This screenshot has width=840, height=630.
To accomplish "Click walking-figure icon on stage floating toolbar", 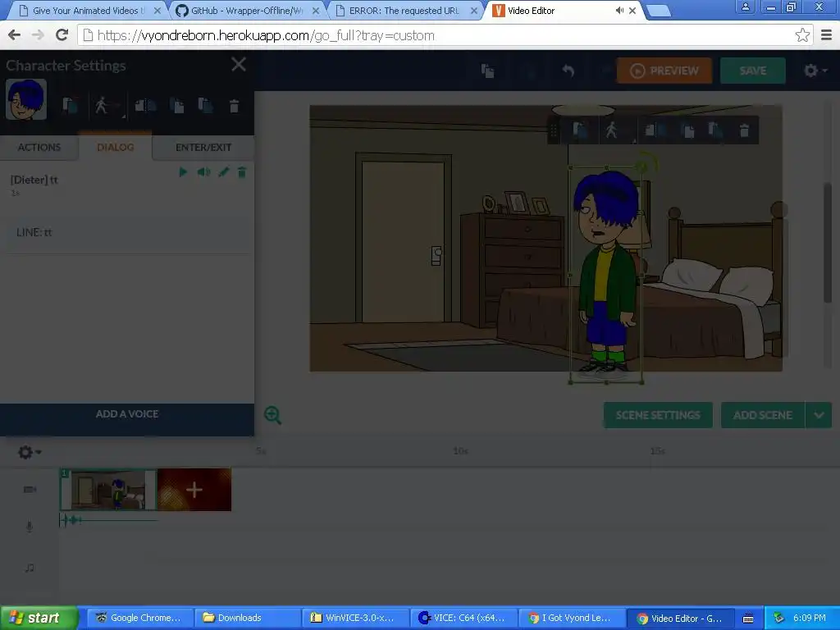I will coord(611,130).
